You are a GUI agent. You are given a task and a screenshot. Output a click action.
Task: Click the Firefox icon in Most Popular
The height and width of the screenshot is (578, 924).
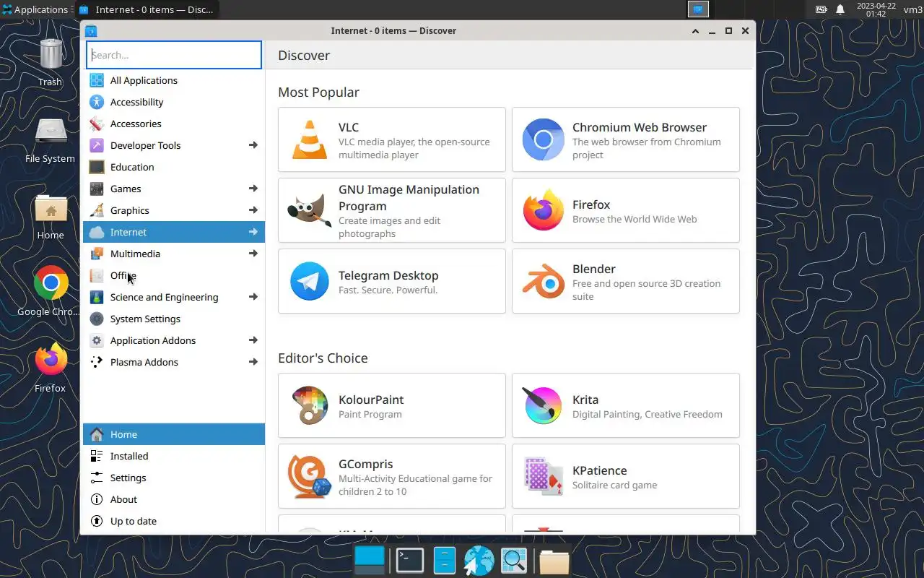tap(543, 210)
